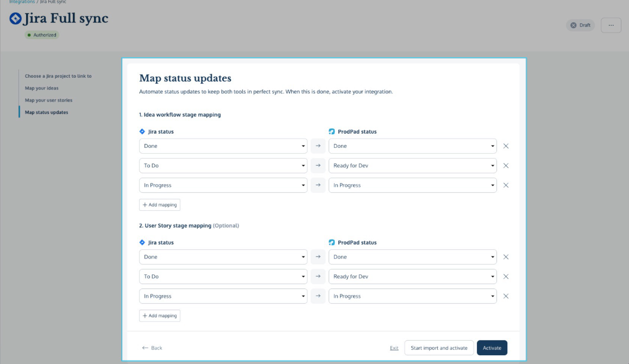The height and width of the screenshot is (364, 629).
Task: Open User Story ProdPad dropdown showing Ready for Dev
Action: click(412, 277)
